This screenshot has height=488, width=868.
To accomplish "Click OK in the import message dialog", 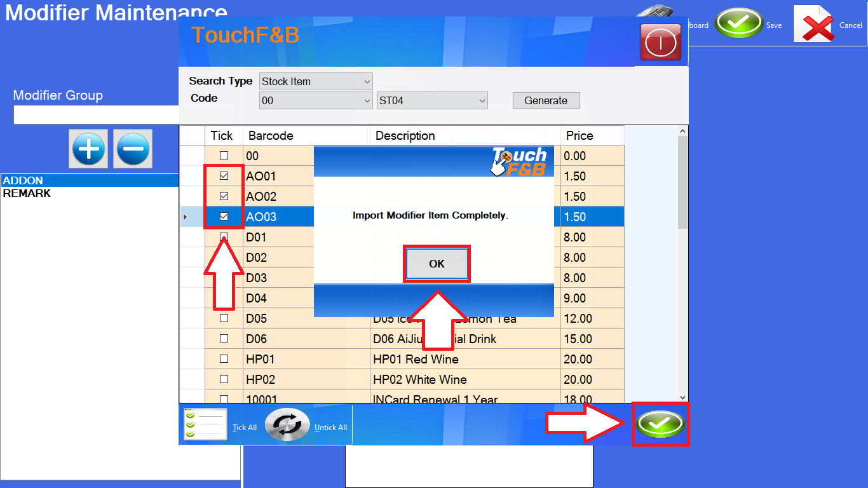I will pyautogui.click(x=437, y=264).
